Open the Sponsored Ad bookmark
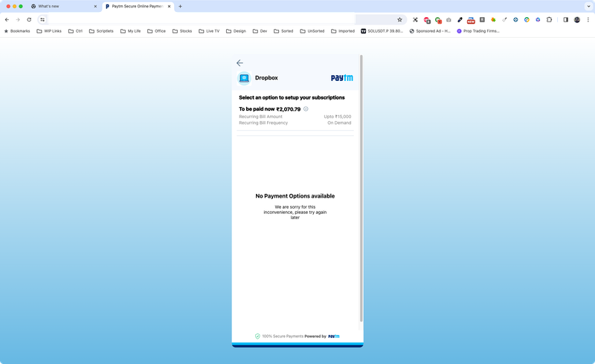Viewport: 595px width, 364px height. pyautogui.click(x=430, y=31)
